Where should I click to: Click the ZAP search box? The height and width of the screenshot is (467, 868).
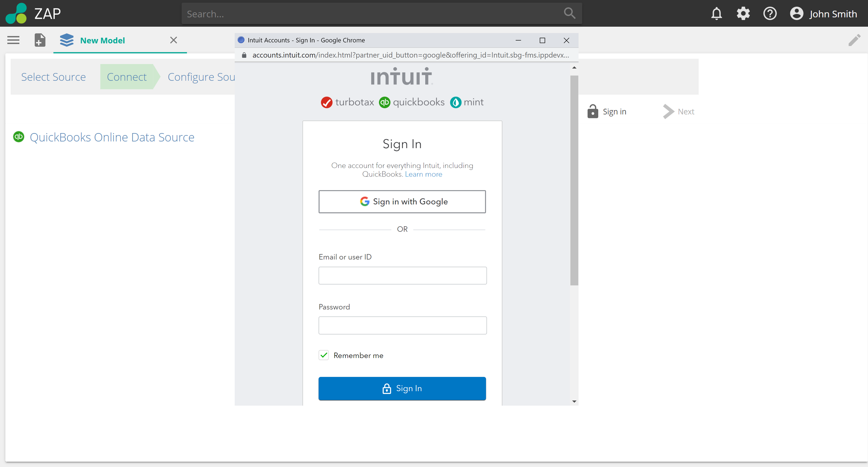[x=382, y=14]
